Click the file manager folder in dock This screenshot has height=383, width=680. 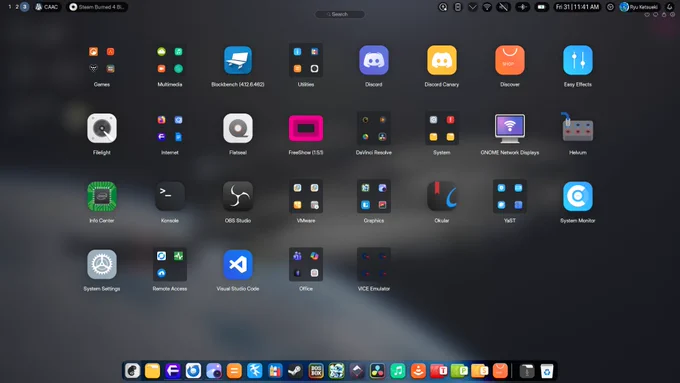click(x=152, y=371)
